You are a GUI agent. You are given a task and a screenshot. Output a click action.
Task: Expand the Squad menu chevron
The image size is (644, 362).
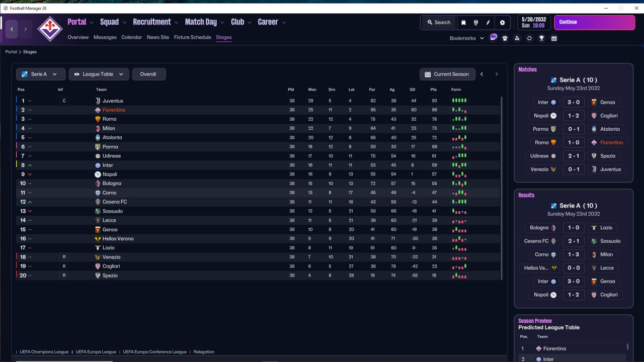pyautogui.click(x=124, y=23)
